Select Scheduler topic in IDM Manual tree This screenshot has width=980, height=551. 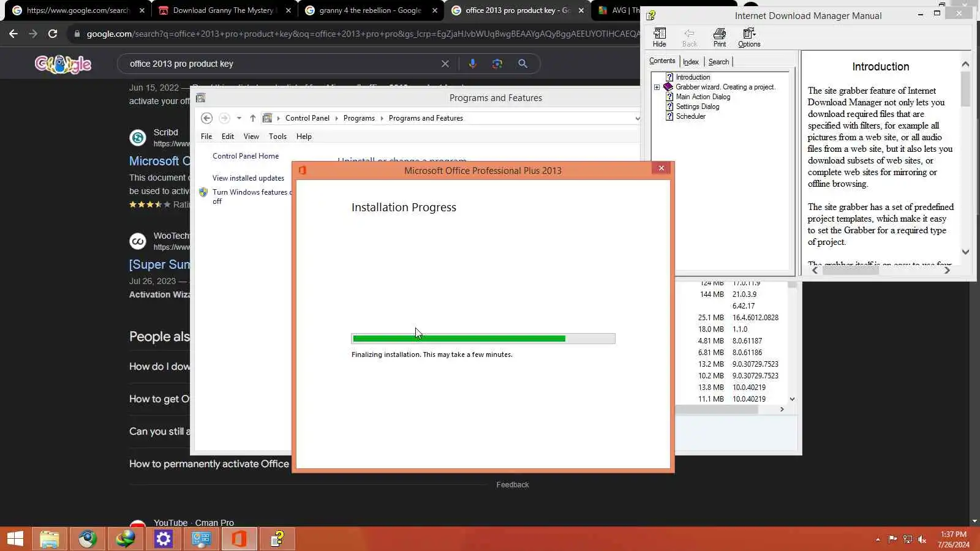tap(691, 116)
